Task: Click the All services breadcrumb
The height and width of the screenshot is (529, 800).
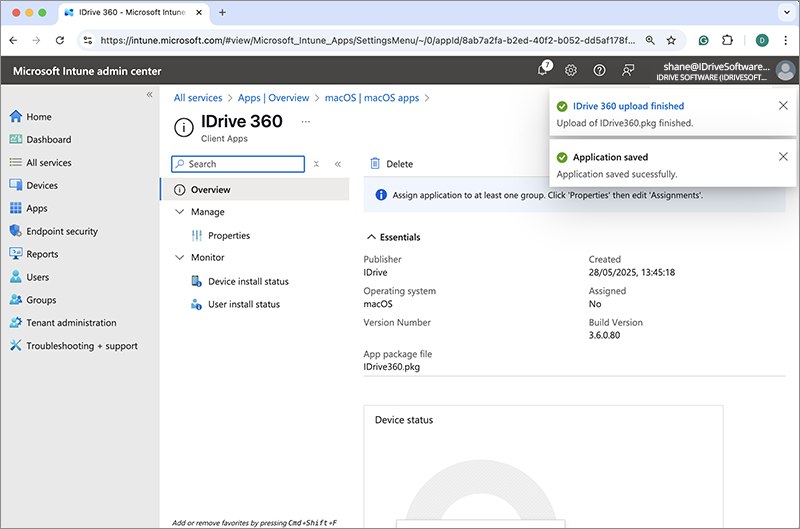Action: (198, 98)
